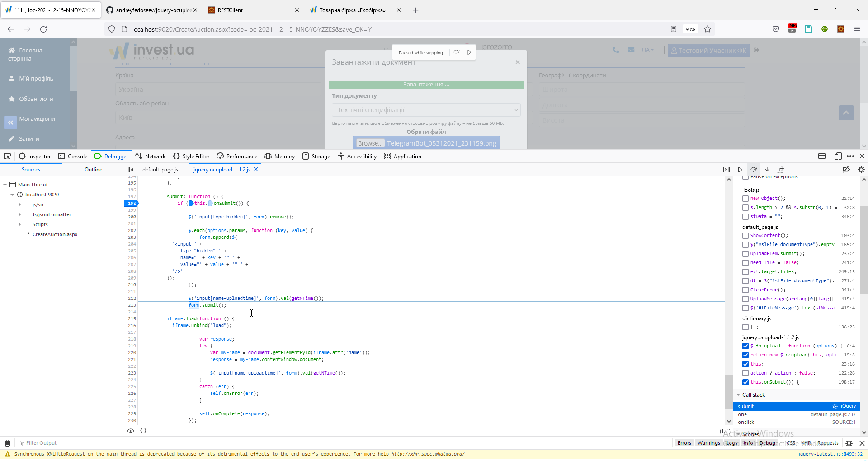Screen dimensions: 868x470
Task: Open the default_page.js source tab
Action: (x=160, y=170)
